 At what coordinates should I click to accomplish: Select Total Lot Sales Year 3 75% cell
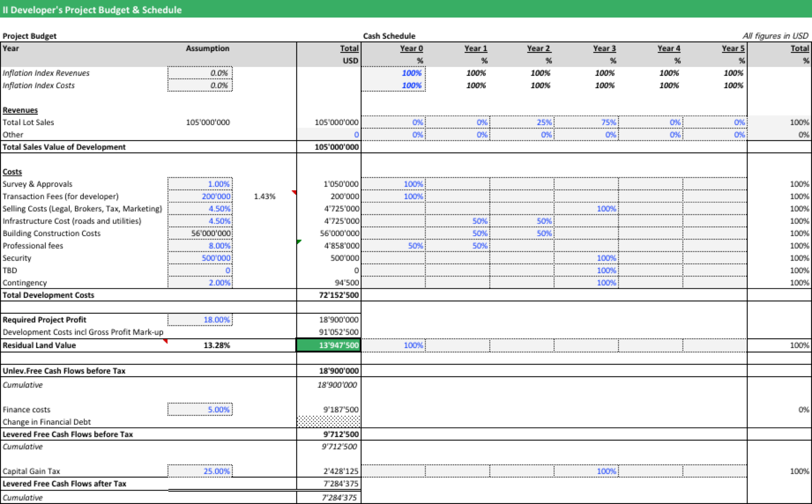click(586, 122)
